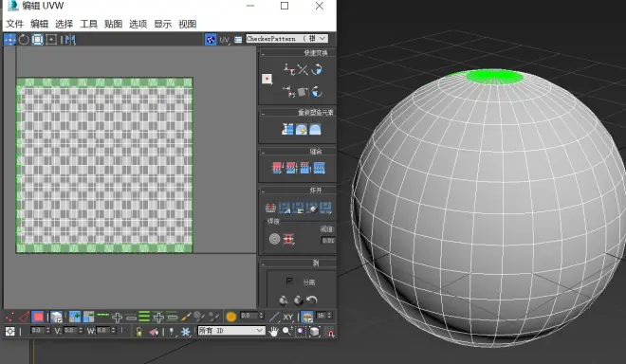626x364 pixels.
Task: Enable Vertex sub-object mode
Action: coord(10,317)
